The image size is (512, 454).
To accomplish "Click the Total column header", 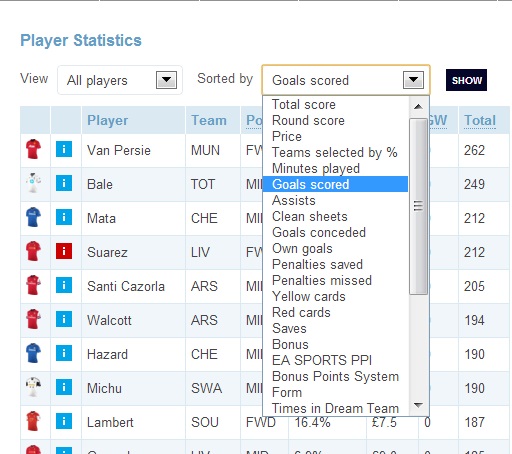I will [480, 120].
